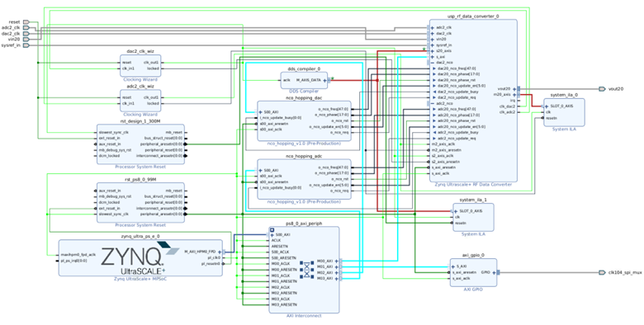Collapse dac2_nco pin group on RF Data Converter

[x=433, y=63]
